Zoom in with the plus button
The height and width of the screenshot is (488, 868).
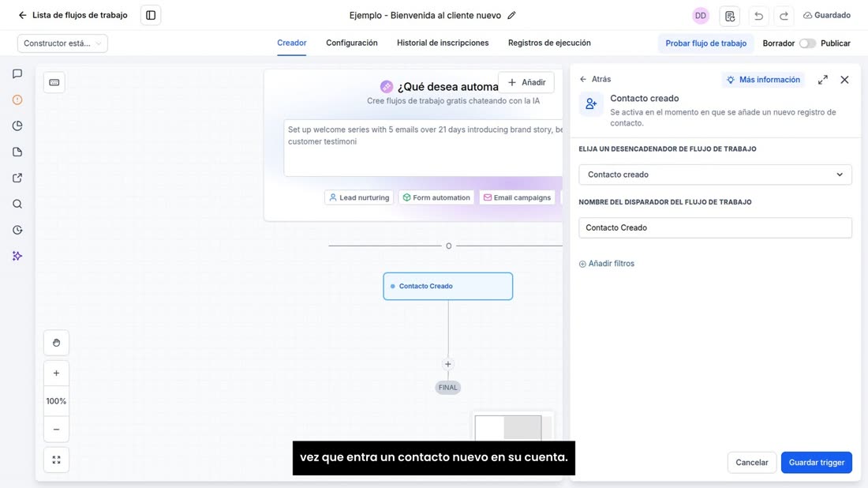[57, 374]
